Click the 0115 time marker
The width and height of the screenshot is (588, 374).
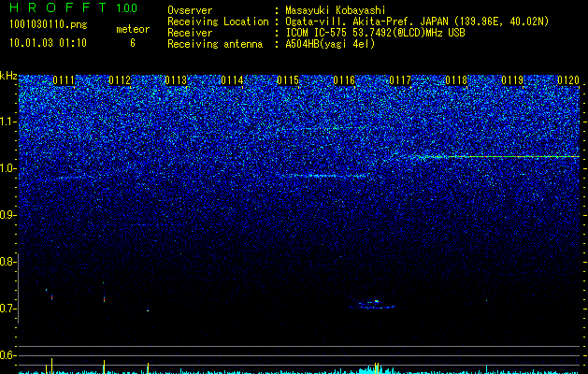(x=288, y=80)
